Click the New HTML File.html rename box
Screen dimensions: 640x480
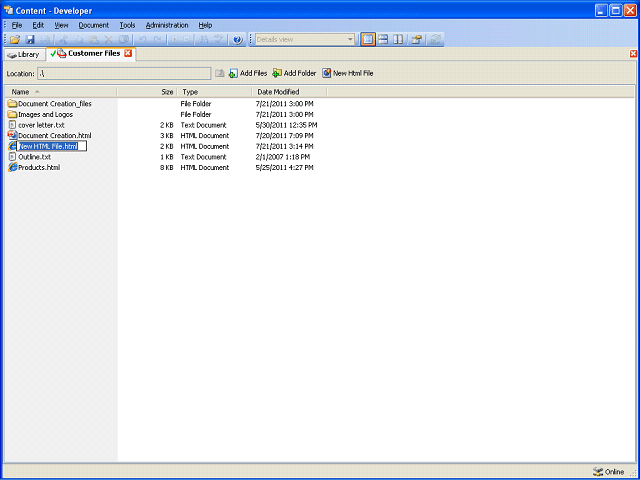pyautogui.click(x=52, y=146)
